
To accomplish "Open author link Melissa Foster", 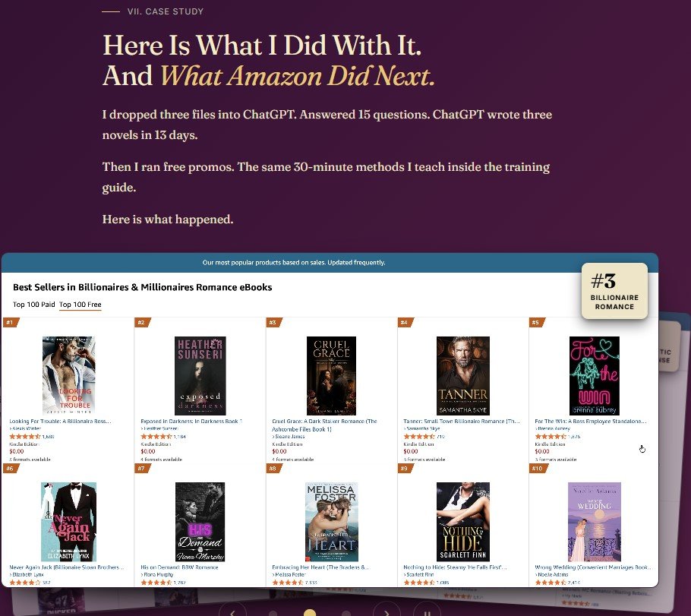I will [289, 574].
